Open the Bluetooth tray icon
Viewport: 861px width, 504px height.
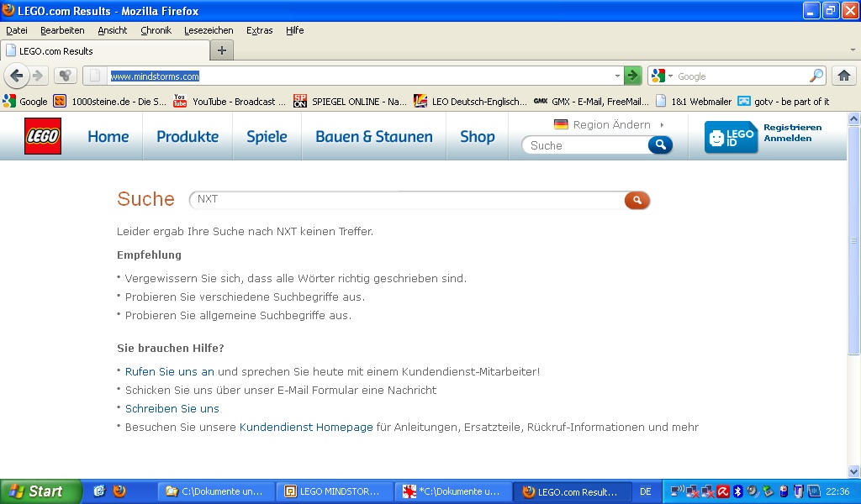[x=737, y=491]
